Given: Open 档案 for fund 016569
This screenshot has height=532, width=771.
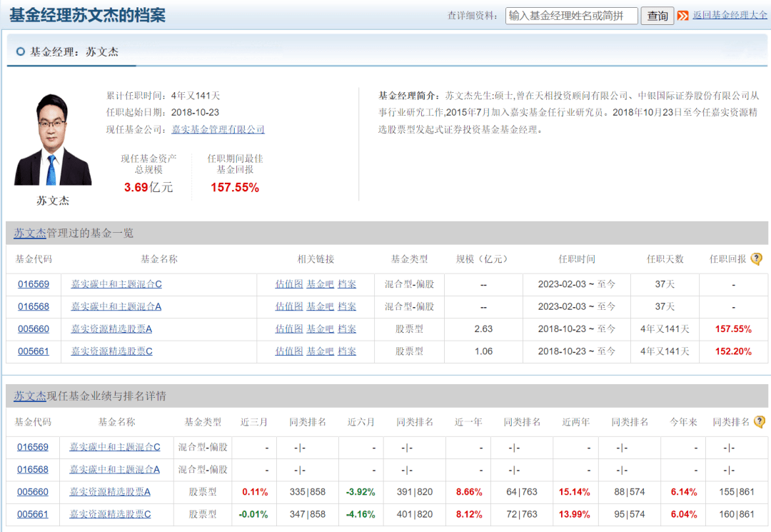Looking at the screenshot, I should pos(347,284).
